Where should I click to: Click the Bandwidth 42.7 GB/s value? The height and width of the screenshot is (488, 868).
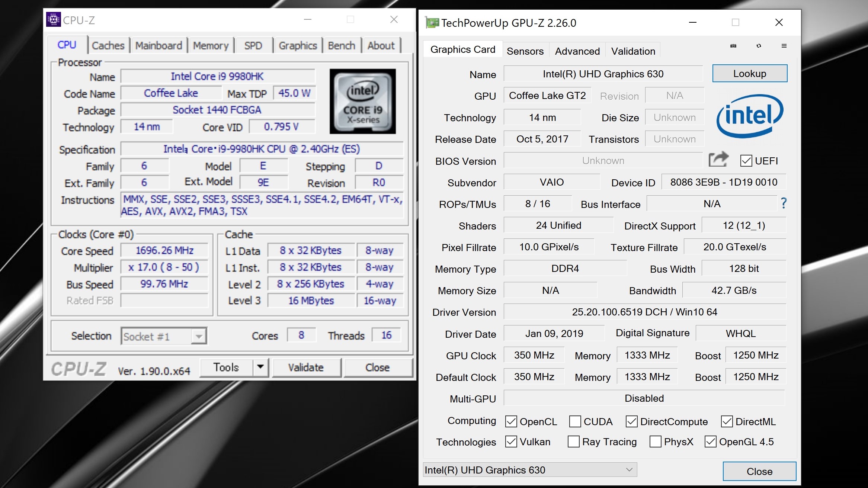[734, 290]
